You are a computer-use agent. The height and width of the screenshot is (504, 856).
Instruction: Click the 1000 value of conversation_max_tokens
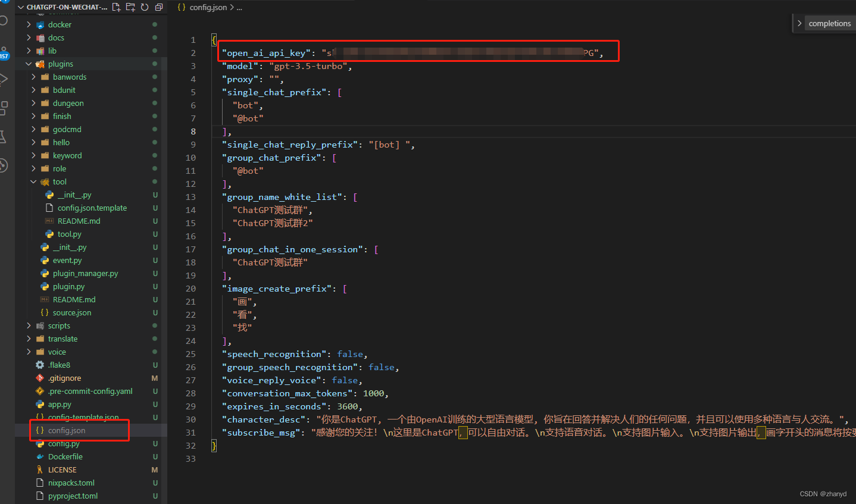click(374, 393)
